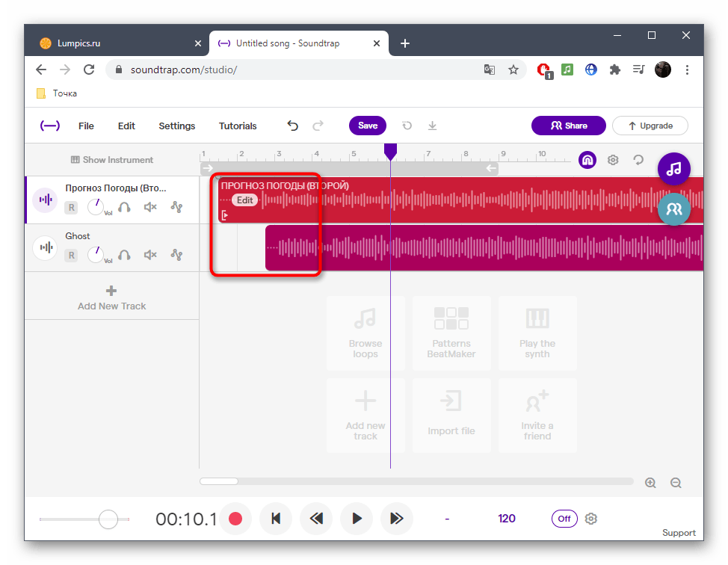
Task: Click Add New Track
Action: [111, 298]
